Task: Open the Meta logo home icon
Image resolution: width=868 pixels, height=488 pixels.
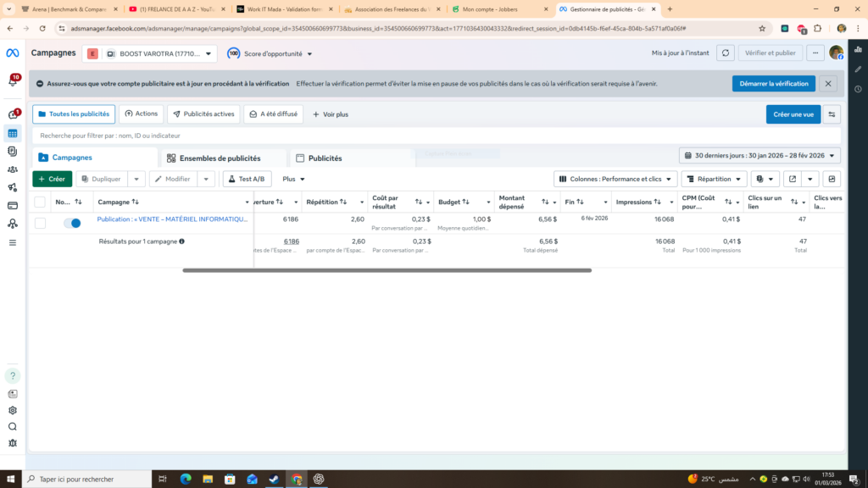Action: (12, 53)
